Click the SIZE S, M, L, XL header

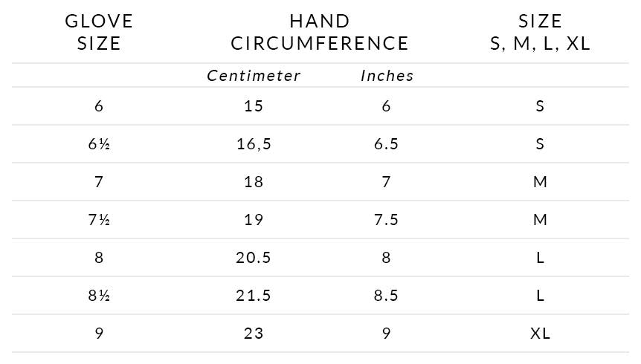click(x=540, y=32)
